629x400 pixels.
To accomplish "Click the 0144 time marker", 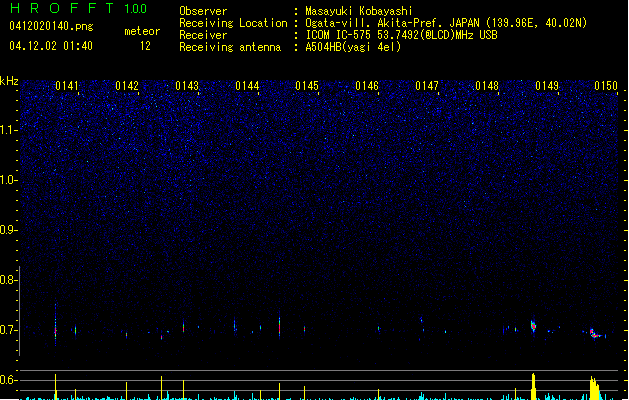I will coord(247,86).
